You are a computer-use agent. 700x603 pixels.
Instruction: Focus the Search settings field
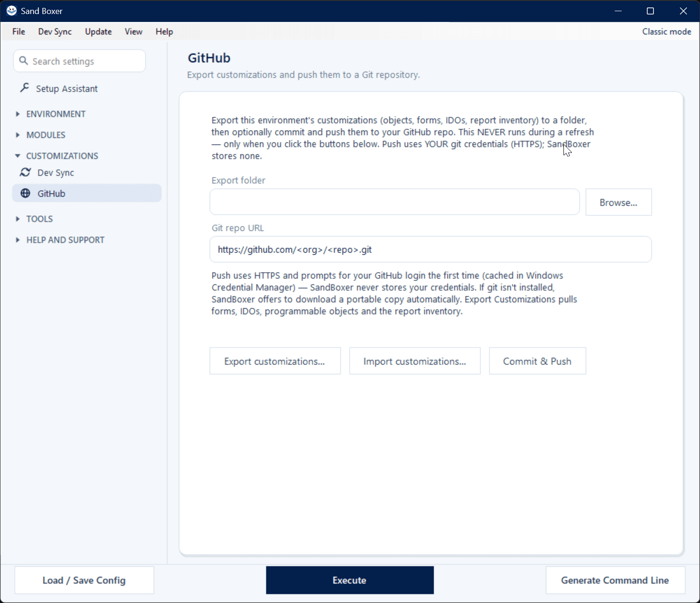pyautogui.click(x=80, y=61)
